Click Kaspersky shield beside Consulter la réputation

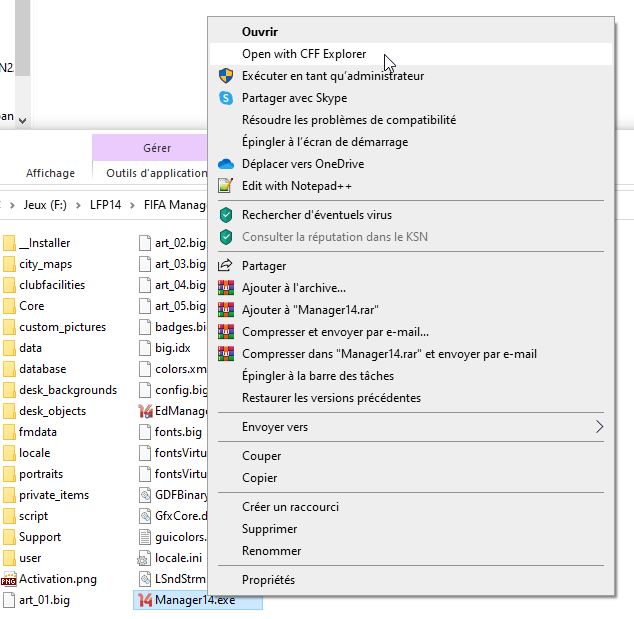(226, 237)
